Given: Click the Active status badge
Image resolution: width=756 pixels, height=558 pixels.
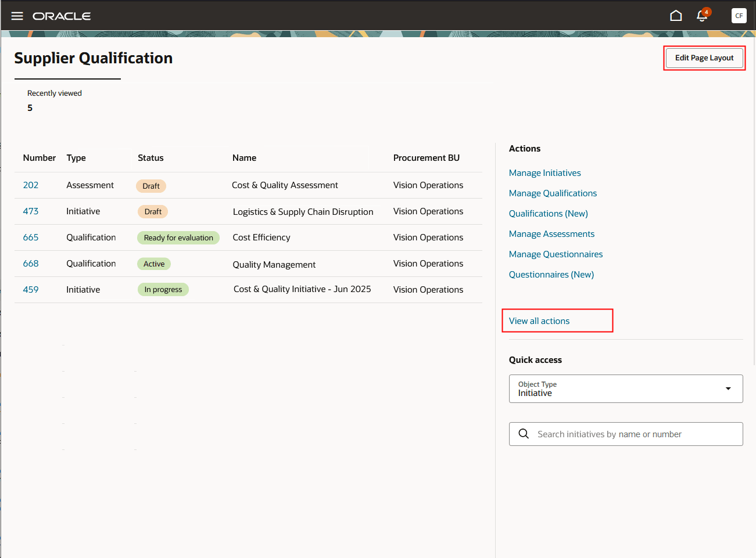Looking at the screenshot, I should click(x=154, y=264).
